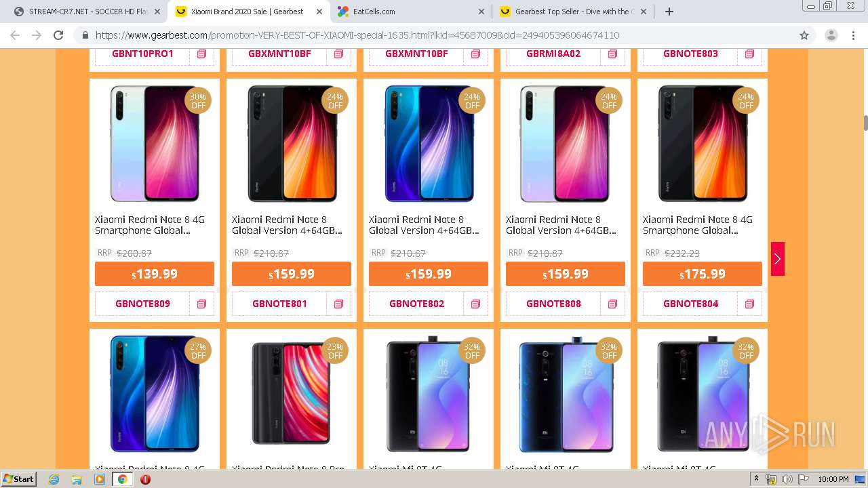The image size is (868, 488).
Task: Open Internet Explorer from taskbar
Action: pos(54,479)
